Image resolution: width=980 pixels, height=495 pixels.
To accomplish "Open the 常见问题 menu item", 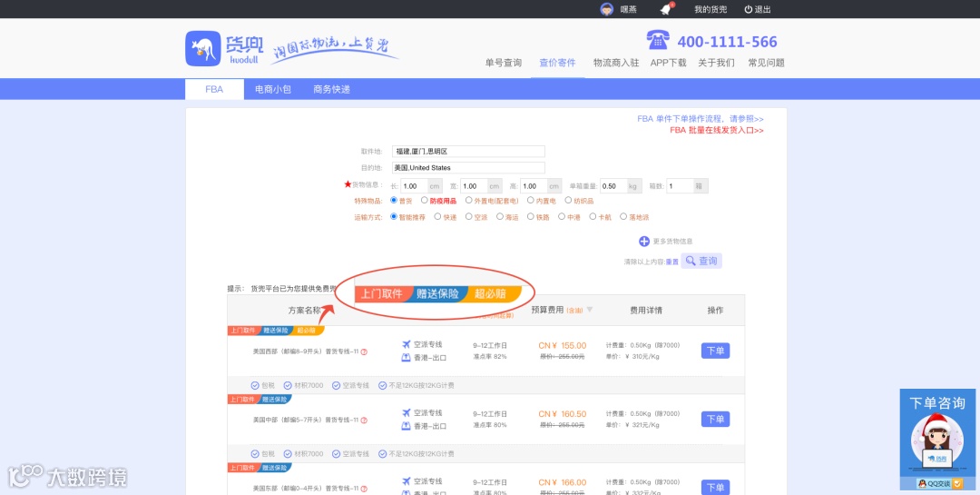I will 766,63.
